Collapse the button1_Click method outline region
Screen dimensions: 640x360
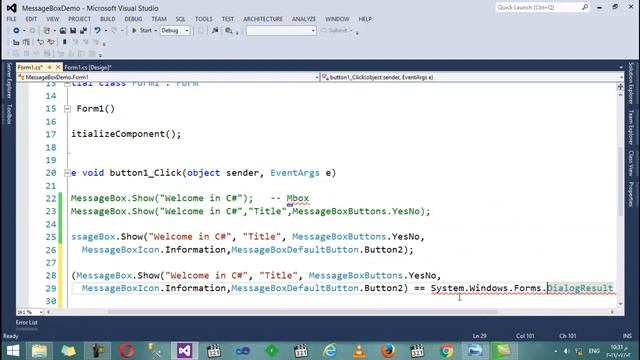67,173
